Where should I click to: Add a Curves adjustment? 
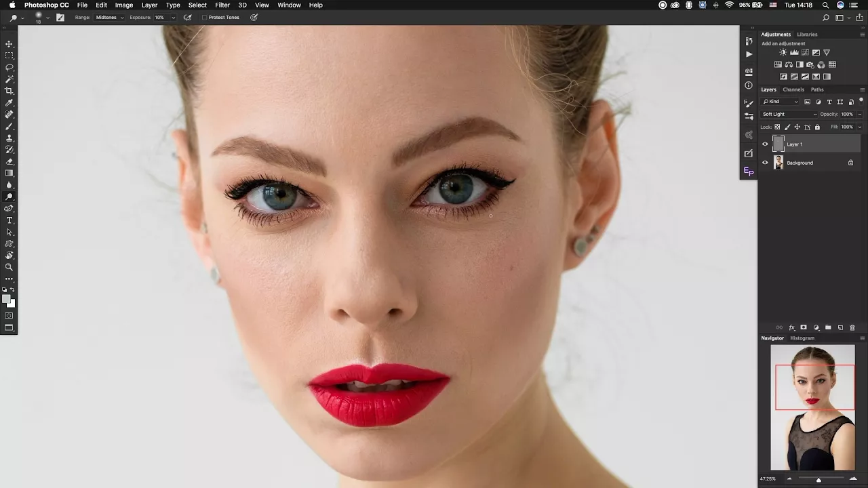pos(805,52)
